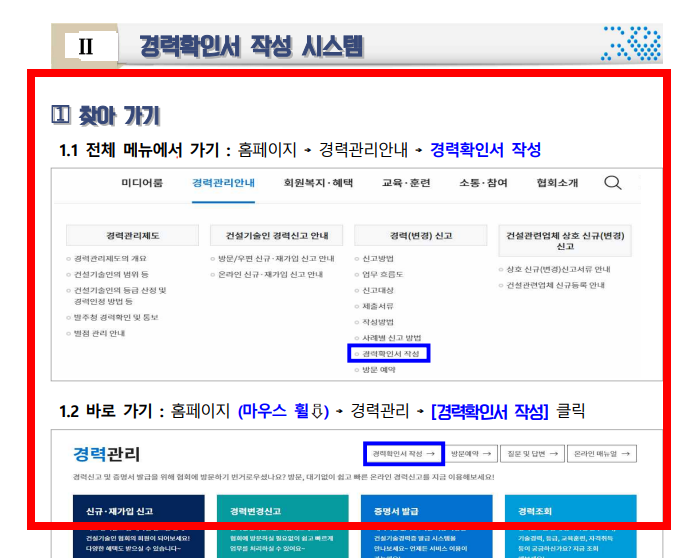
Task: Open 발주청 경력확인 및 통보 link
Action: (x=116, y=317)
